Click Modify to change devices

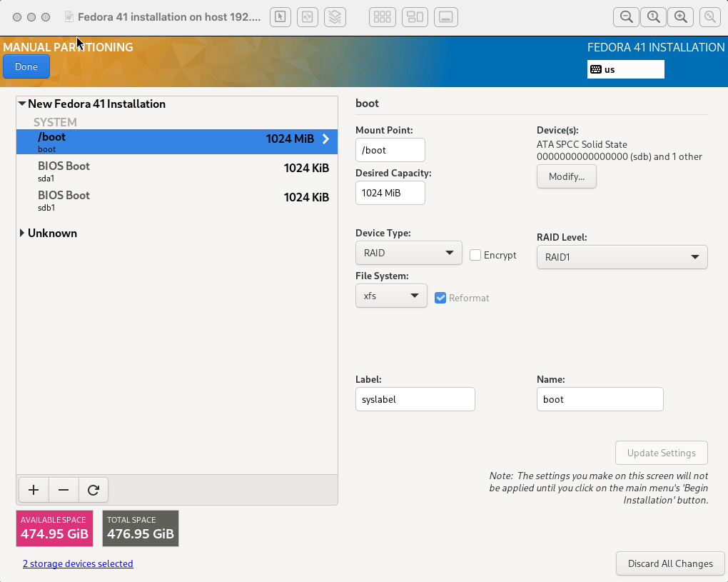[x=567, y=176]
